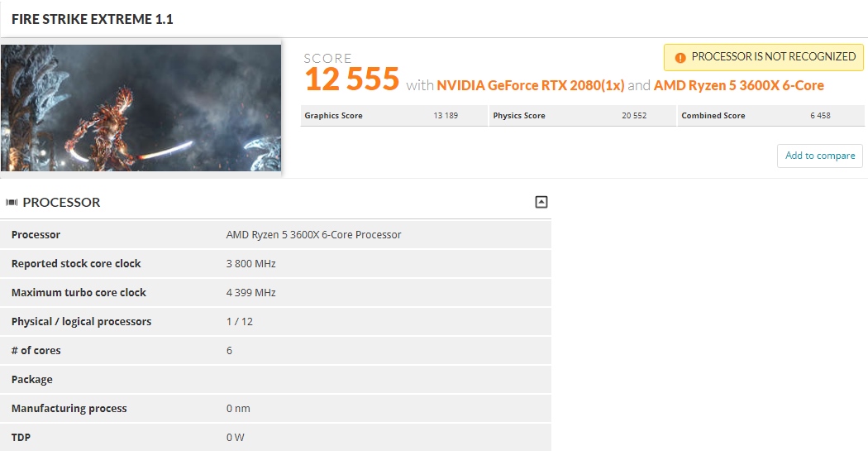Click the PROCESSOR section header title

61,202
